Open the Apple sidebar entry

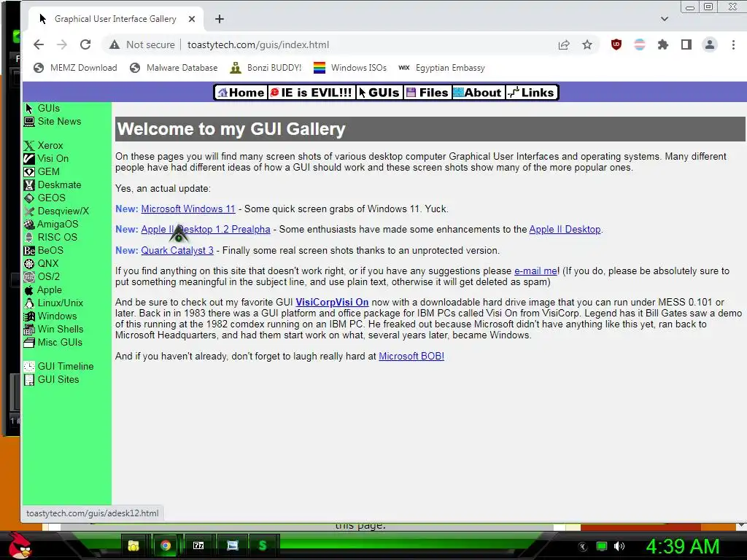click(x=43, y=289)
